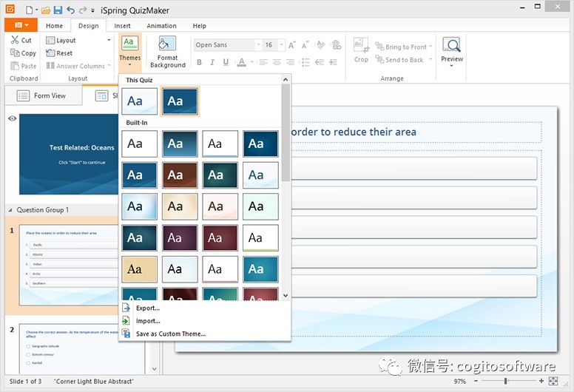Open the quiz Preview

(x=452, y=52)
